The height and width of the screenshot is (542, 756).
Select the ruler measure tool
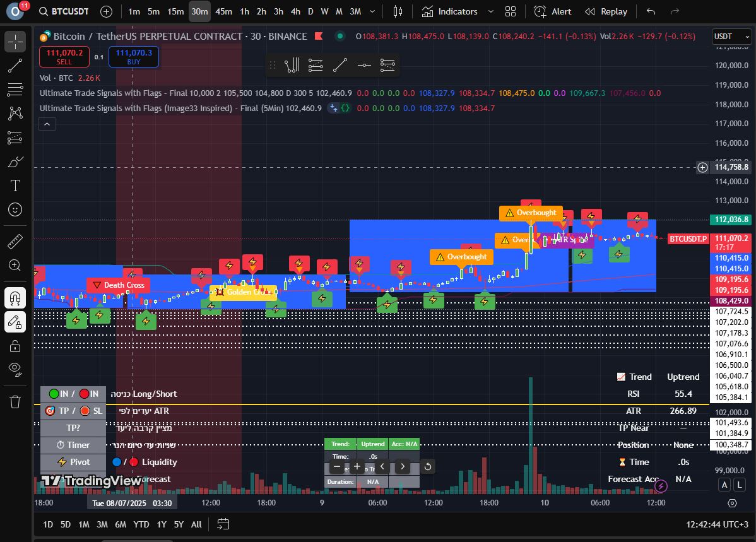[x=15, y=241]
